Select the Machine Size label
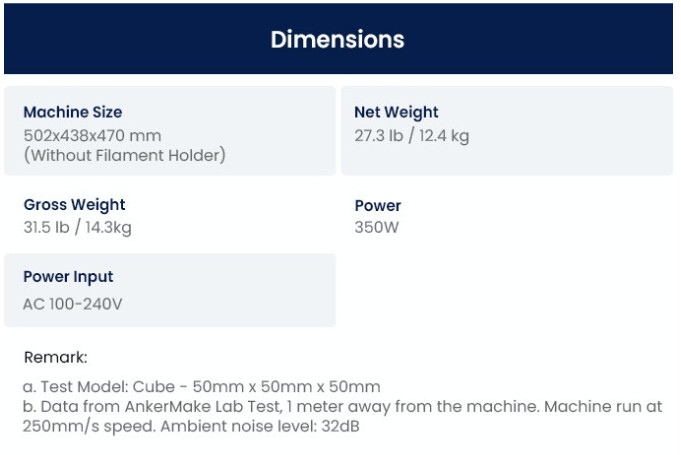The image size is (681, 455). (x=73, y=112)
